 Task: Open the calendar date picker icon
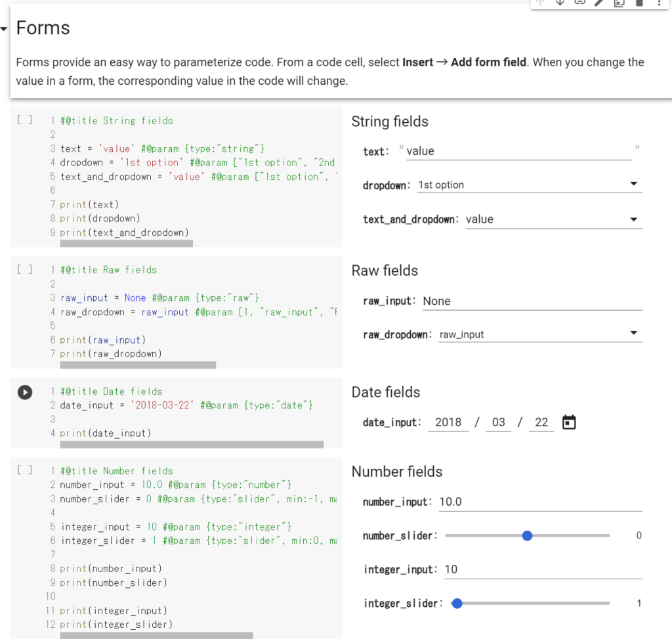(569, 422)
